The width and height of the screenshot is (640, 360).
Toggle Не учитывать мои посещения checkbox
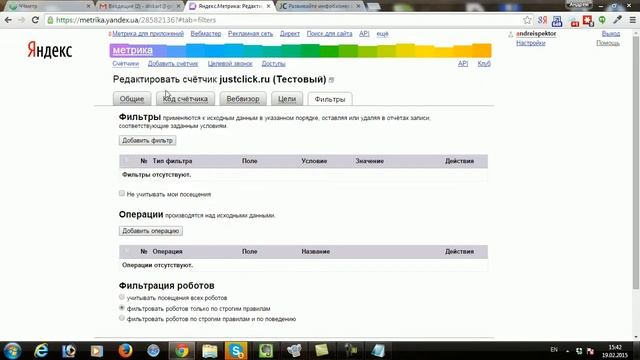pyautogui.click(x=122, y=193)
